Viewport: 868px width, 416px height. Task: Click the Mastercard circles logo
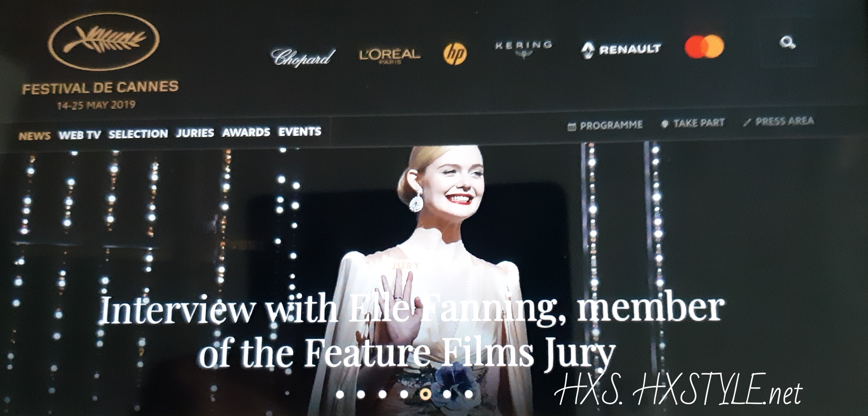(704, 47)
